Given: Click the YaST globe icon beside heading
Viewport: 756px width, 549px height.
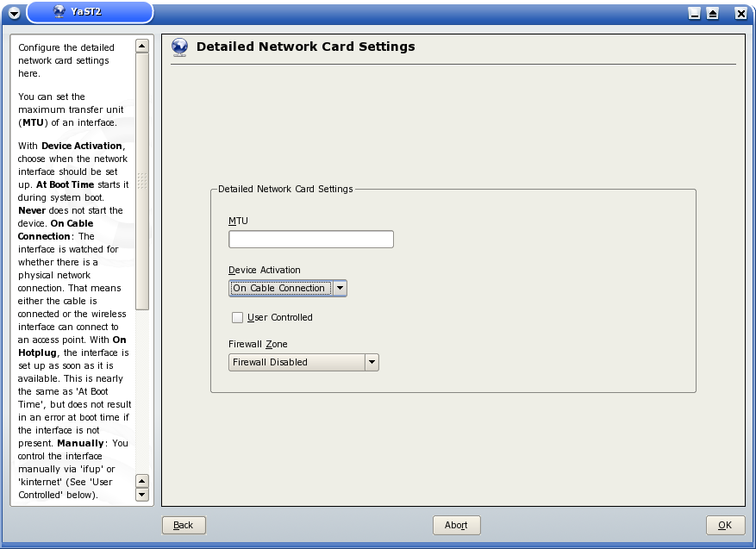Looking at the screenshot, I should pos(180,47).
